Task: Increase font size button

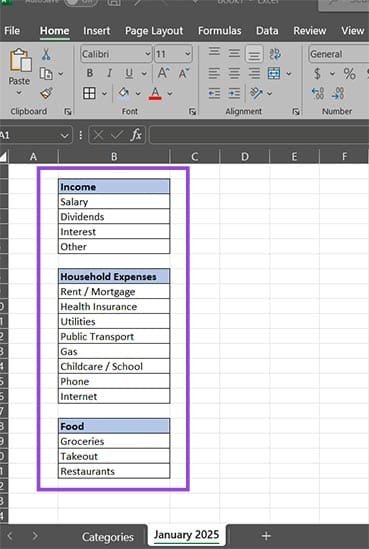Action: pos(163,73)
